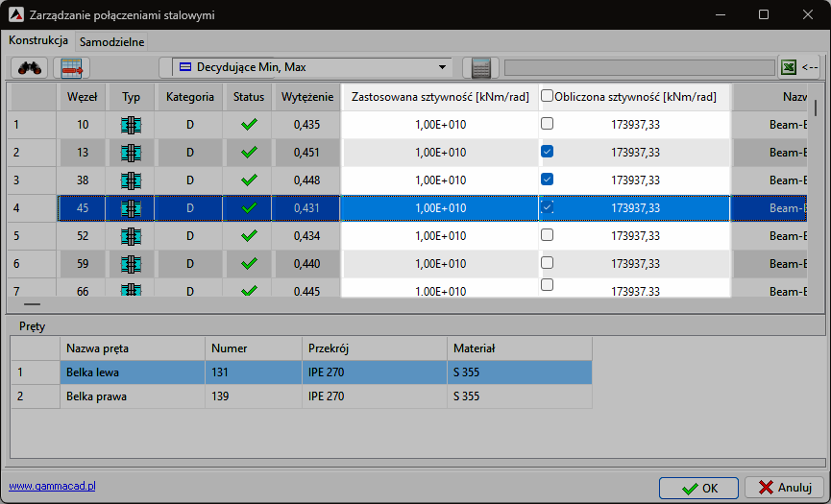Click the progress bar in toolbar
This screenshot has height=504, width=831.
pyautogui.click(x=639, y=67)
